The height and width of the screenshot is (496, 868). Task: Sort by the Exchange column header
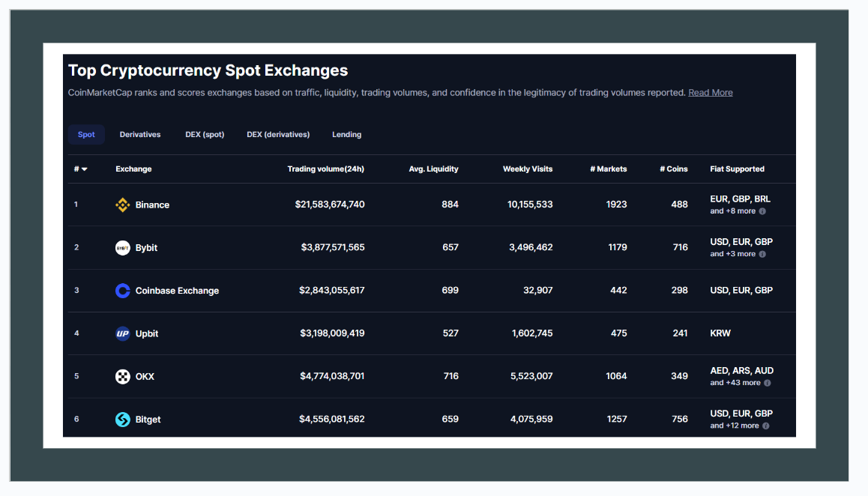click(133, 169)
